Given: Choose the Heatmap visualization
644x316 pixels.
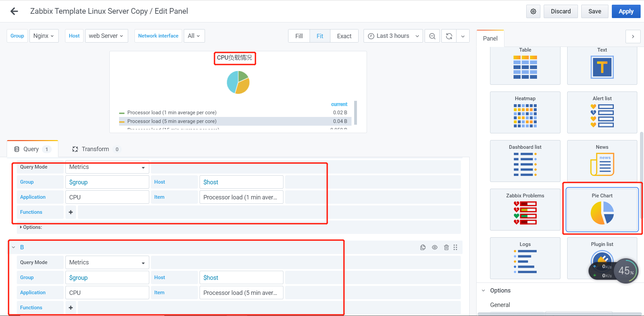Looking at the screenshot, I should (x=525, y=112).
